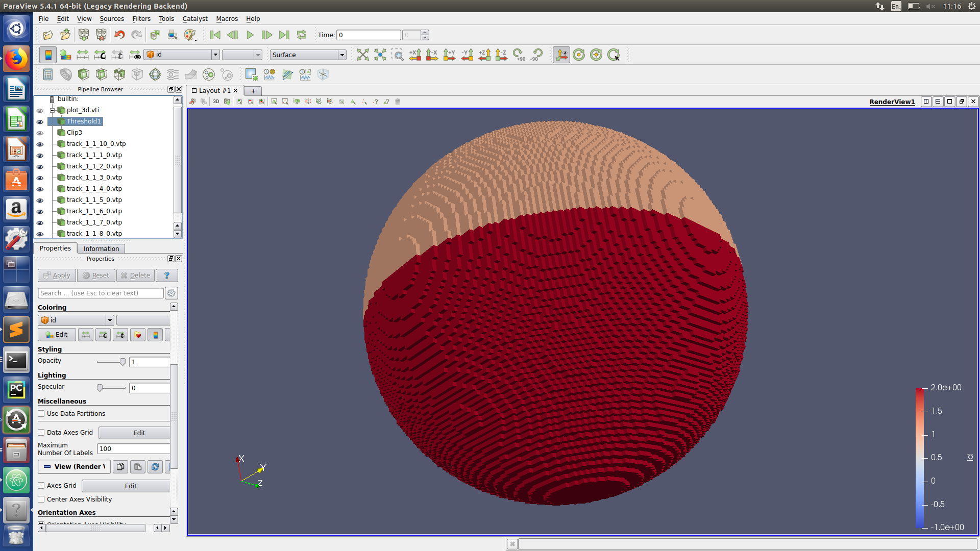Viewport: 980px width, 551px height.
Task: Collapse the plot_3d.vti tree node
Action: click(x=52, y=110)
